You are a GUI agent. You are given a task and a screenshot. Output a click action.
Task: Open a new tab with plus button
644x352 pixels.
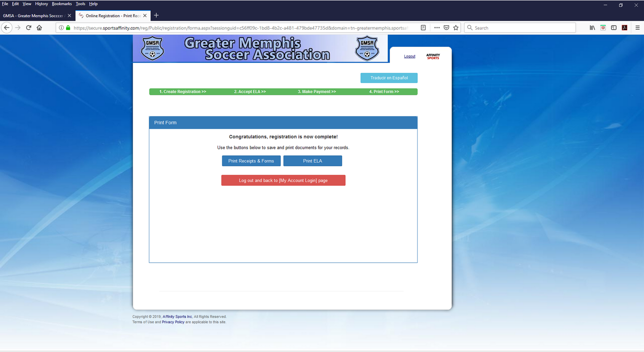click(156, 15)
